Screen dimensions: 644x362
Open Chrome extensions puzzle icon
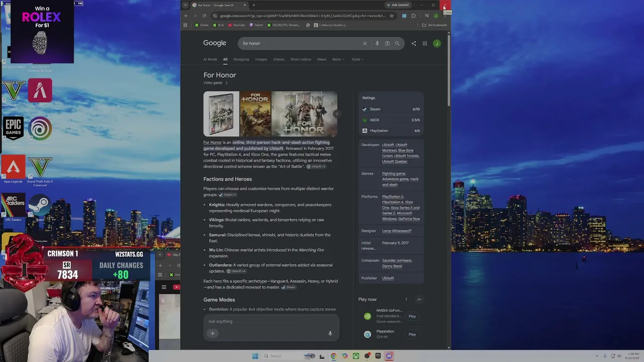pyautogui.click(x=414, y=16)
